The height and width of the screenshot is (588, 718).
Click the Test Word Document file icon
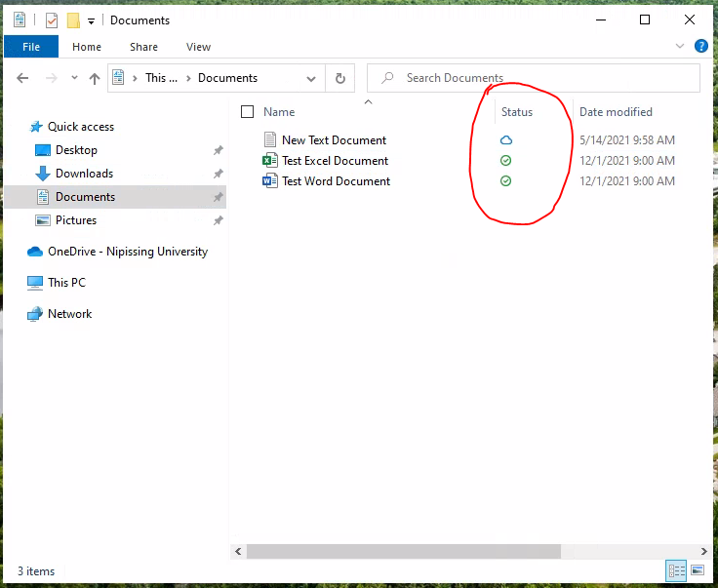click(x=270, y=181)
